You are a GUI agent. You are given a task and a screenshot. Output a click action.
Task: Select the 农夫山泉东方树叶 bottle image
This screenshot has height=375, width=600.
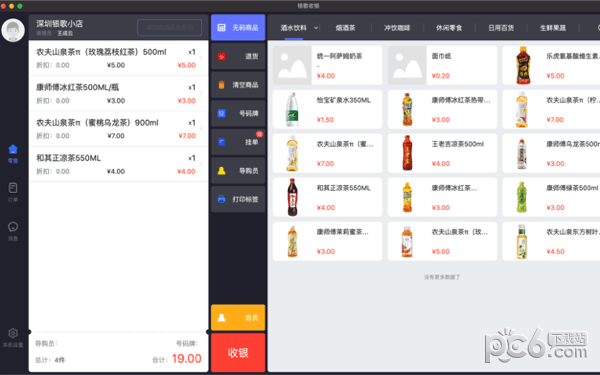click(522, 241)
